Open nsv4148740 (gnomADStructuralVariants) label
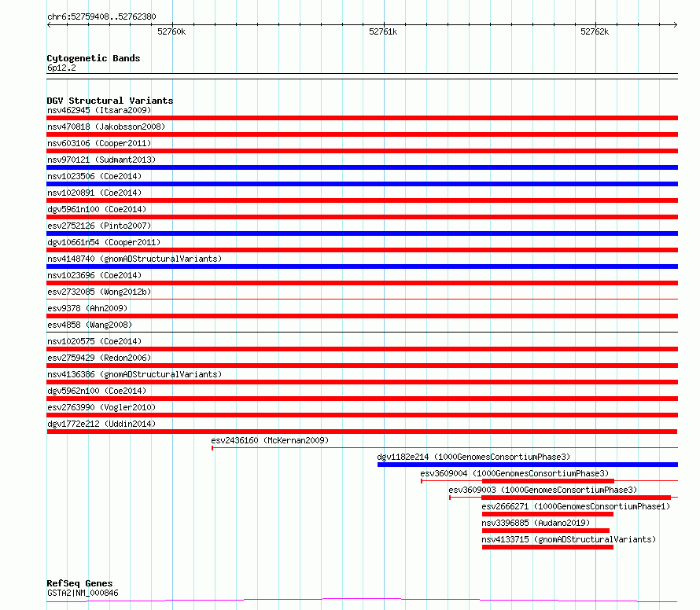 click(134, 259)
